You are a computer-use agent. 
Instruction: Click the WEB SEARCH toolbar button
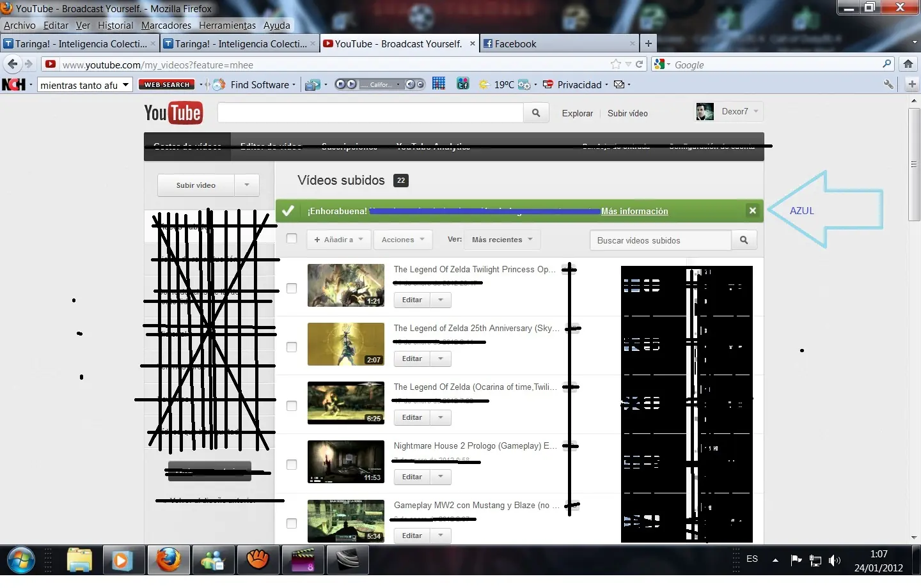click(x=167, y=84)
